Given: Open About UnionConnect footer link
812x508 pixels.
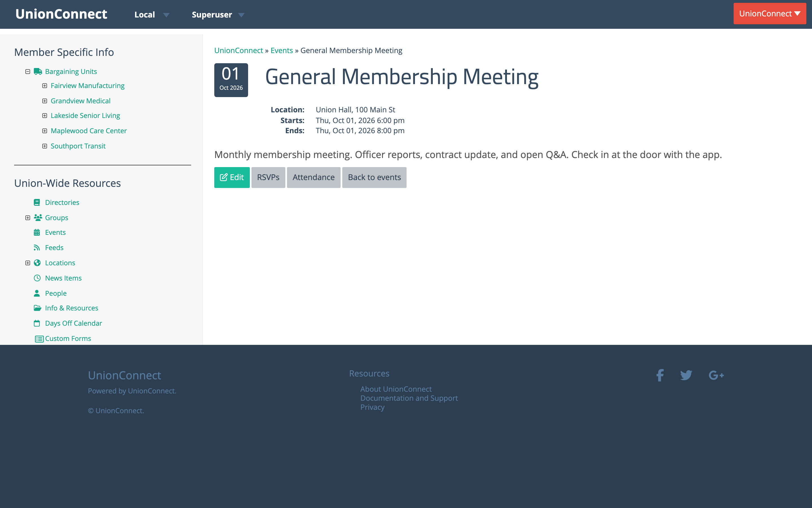Looking at the screenshot, I should pos(396,389).
